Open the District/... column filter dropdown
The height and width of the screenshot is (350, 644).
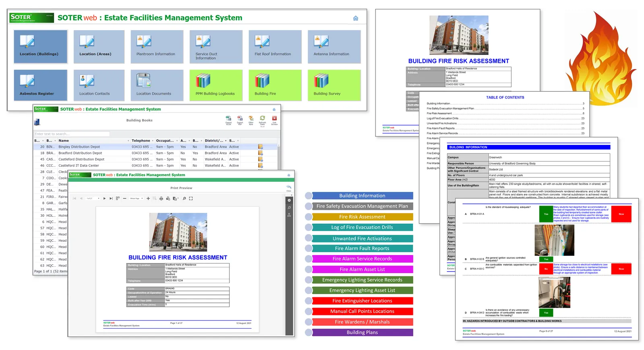click(x=225, y=141)
